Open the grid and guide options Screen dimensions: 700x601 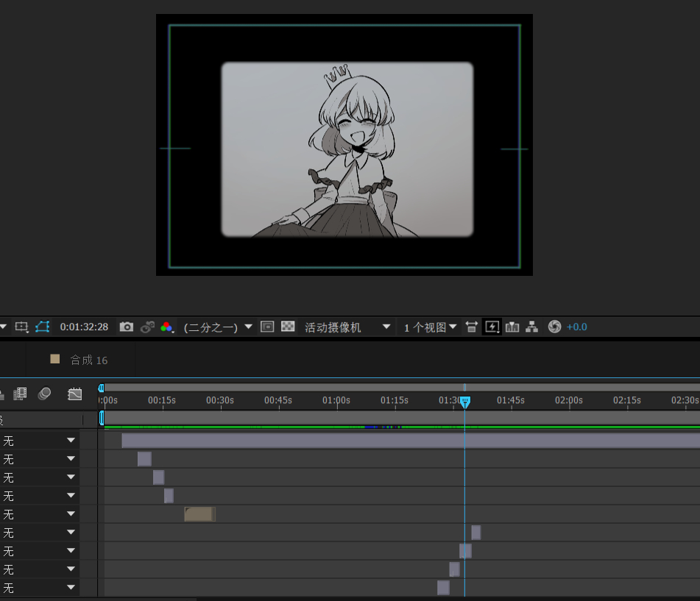click(x=21, y=327)
